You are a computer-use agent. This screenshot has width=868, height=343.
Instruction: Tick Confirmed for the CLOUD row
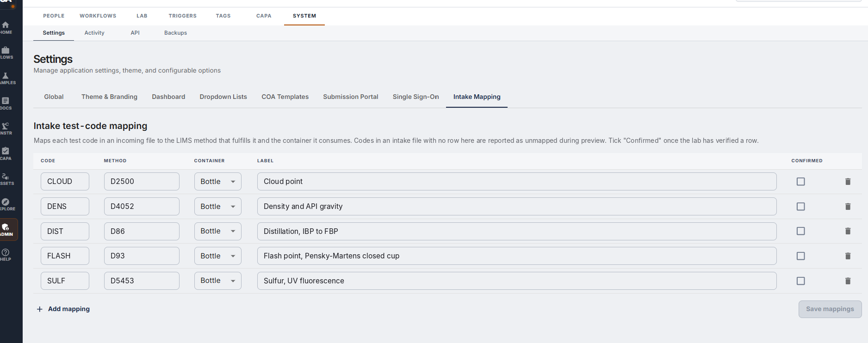(800, 182)
